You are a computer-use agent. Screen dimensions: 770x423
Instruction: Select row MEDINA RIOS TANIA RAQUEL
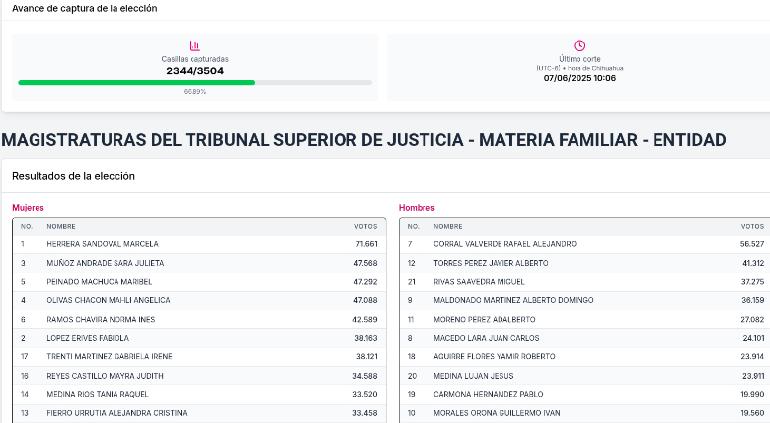199,394
